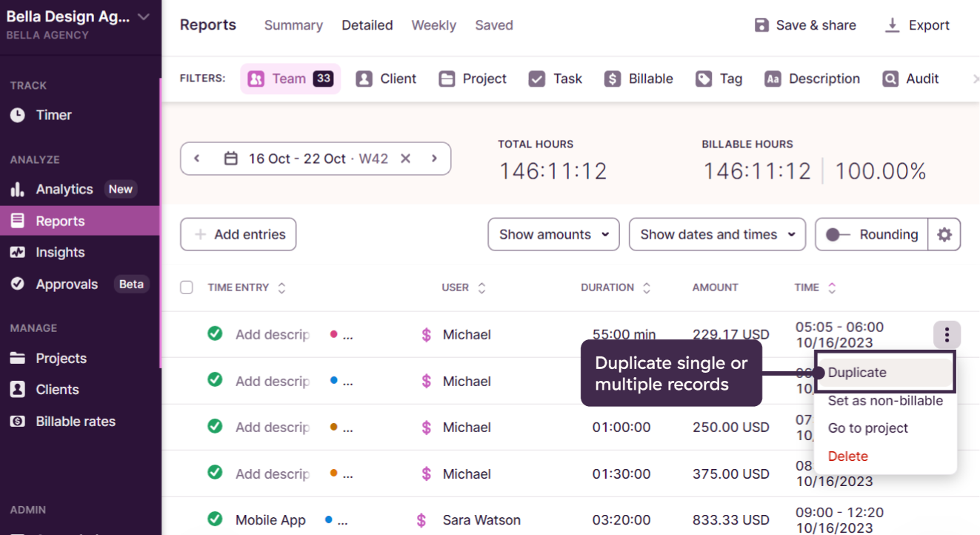The height and width of the screenshot is (535, 980).
Task: Go to next week with right arrow
Action: [x=434, y=159]
